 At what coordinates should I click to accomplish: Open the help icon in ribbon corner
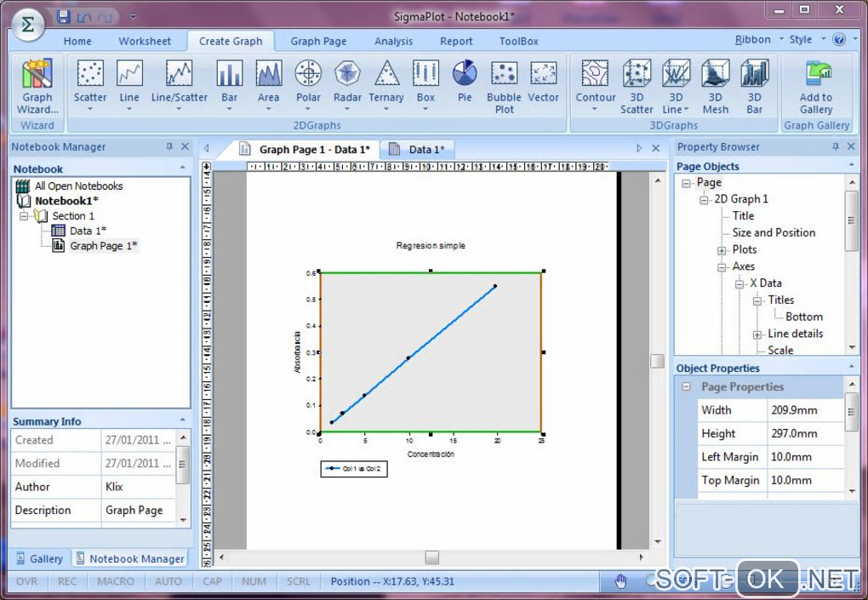click(839, 39)
